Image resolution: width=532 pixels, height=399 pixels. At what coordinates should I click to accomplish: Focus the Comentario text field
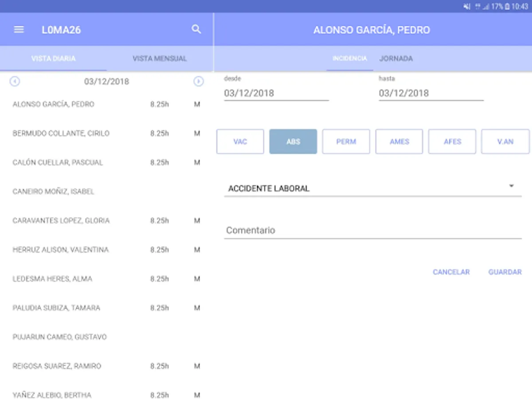372,231
